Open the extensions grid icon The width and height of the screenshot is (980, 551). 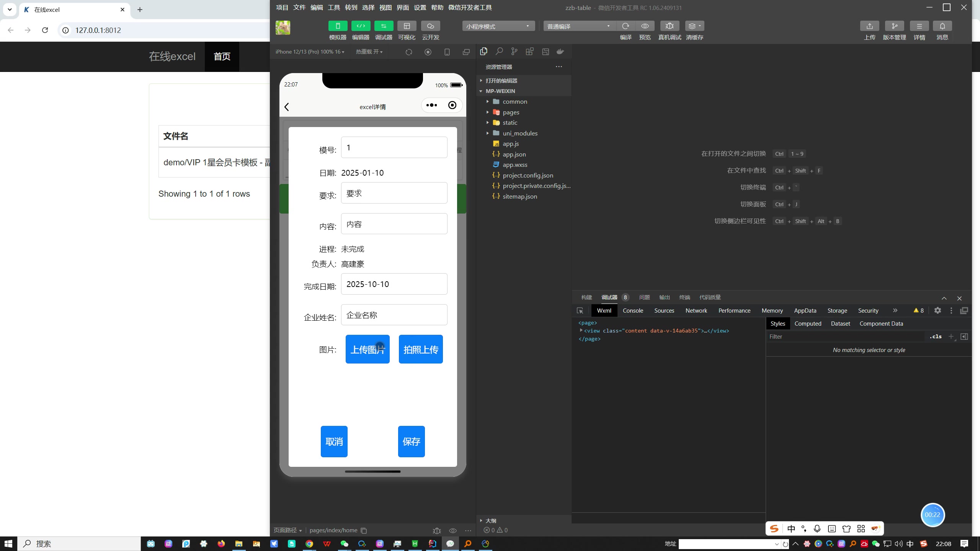(x=529, y=51)
